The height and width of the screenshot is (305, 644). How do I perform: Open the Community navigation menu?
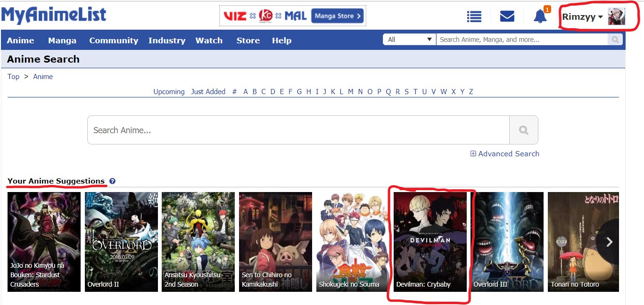114,40
